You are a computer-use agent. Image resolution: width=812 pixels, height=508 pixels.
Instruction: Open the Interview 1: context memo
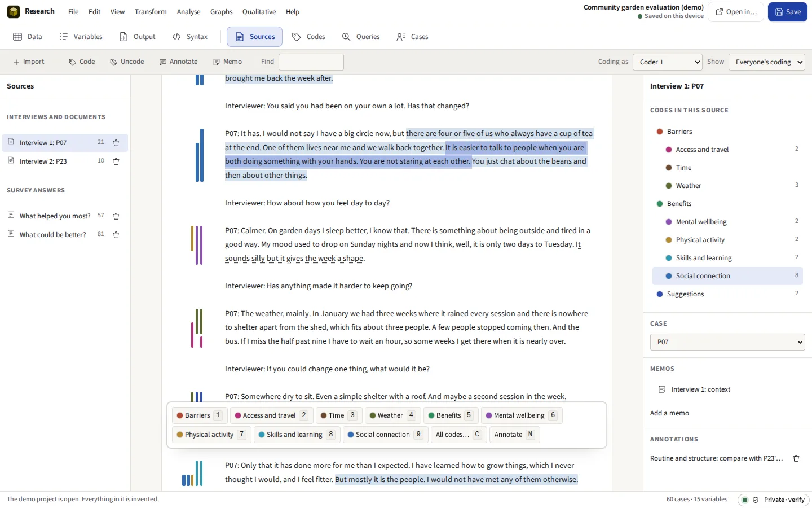pyautogui.click(x=700, y=389)
